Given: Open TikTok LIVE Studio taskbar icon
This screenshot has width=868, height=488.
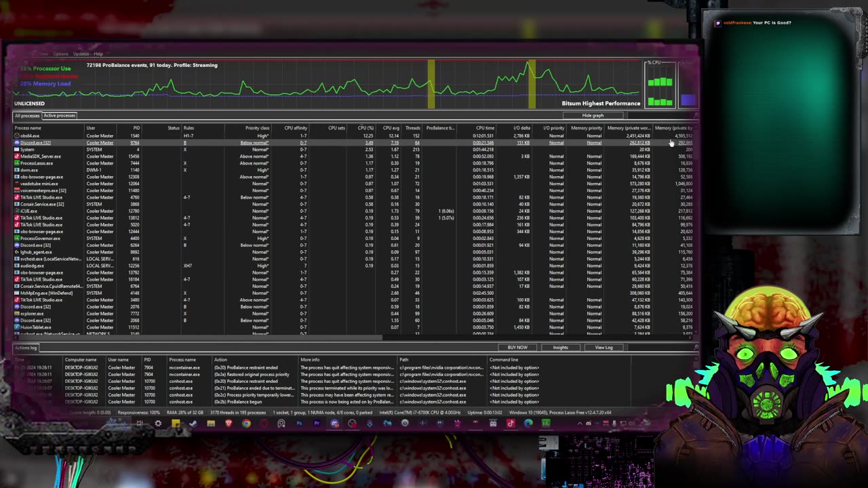Looking at the screenshot, I should (x=511, y=424).
